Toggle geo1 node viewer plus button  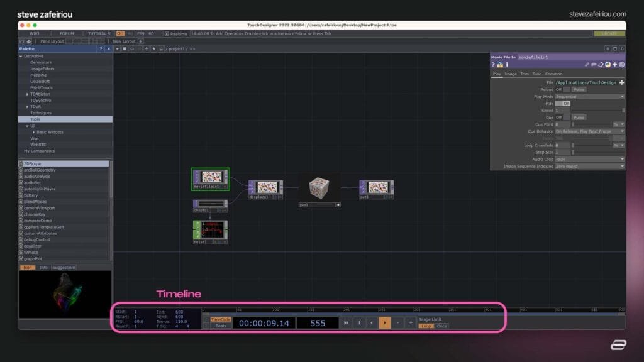pos(338,205)
